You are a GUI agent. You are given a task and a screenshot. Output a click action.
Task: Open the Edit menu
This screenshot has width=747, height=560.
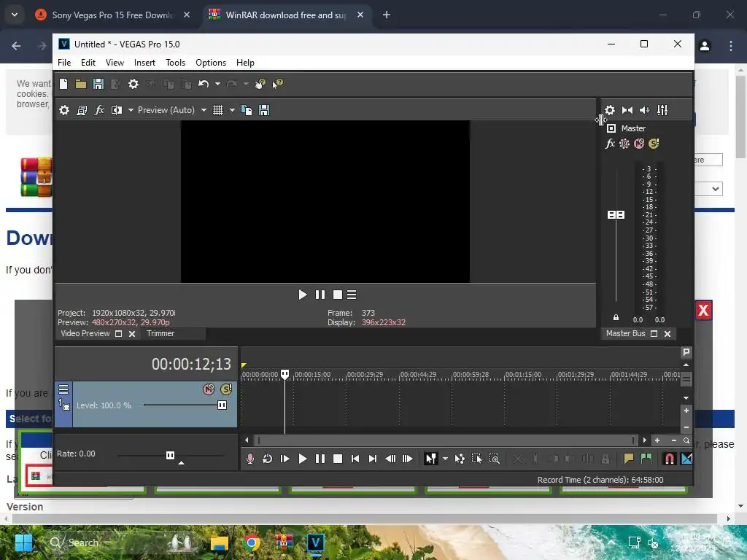[88, 63]
